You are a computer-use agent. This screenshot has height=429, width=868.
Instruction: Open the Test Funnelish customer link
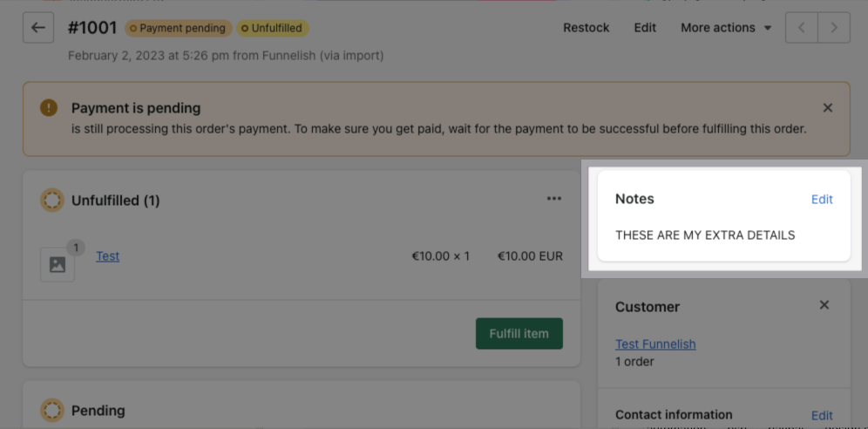pos(655,344)
